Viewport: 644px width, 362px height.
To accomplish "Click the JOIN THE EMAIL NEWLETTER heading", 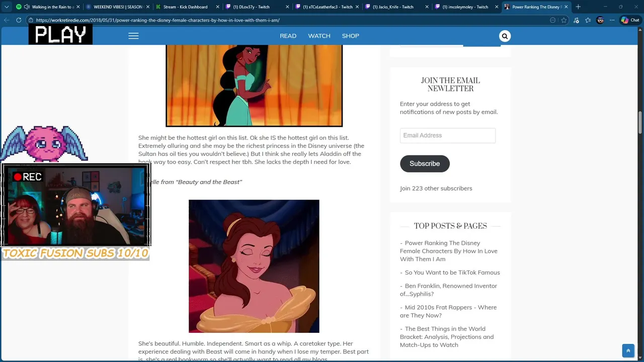I will pyautogui.click(x=450, y=84).
